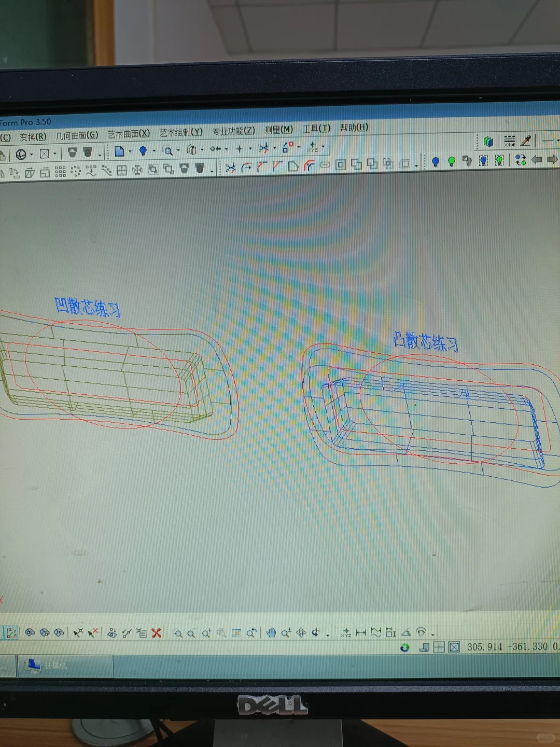Click the XYZ coordinate icon in top toolbar
The image size is (560, 747).
pyautogui.click(x=312, y=147)
